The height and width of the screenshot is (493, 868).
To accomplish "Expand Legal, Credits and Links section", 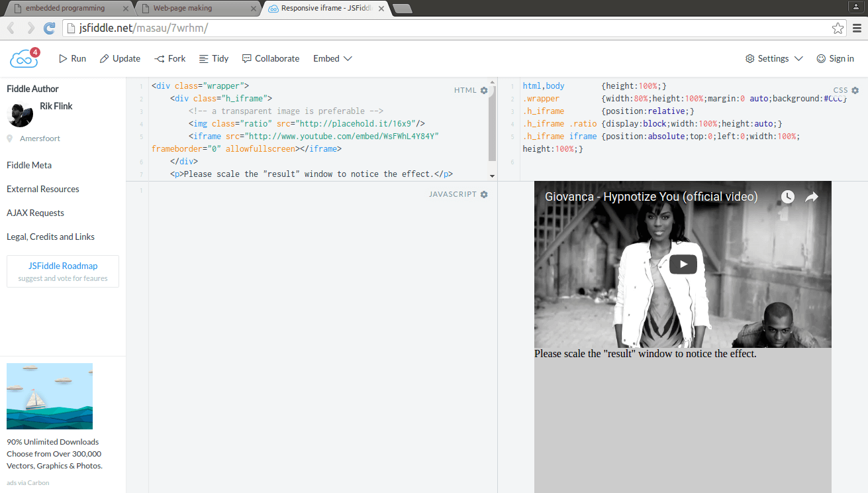I will (x=50, y=237).
